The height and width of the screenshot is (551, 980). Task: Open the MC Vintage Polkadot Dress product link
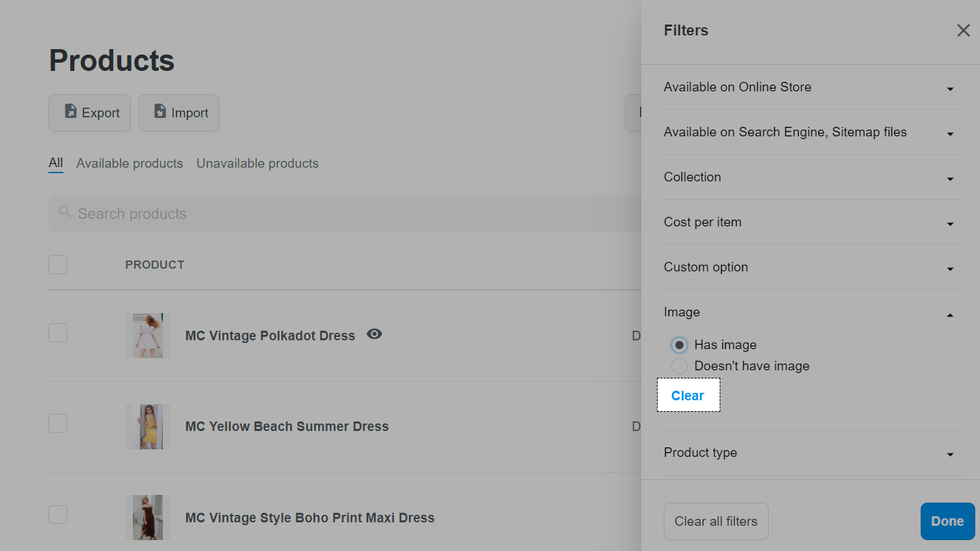pos(270,336)
